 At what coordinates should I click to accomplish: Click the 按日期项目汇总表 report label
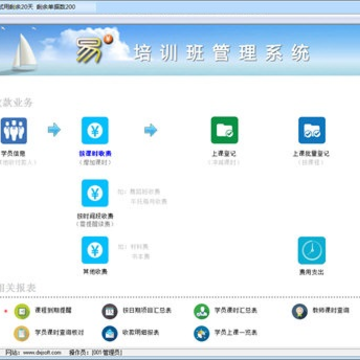tap(147, 310)
